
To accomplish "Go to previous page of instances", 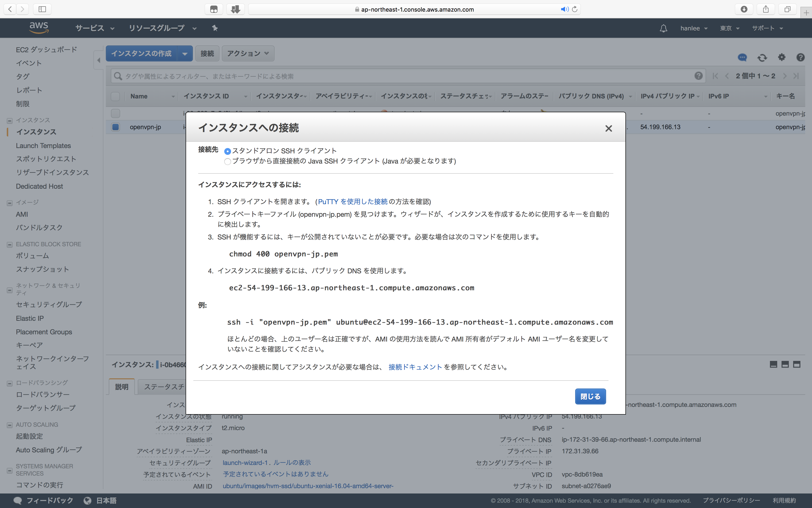I will tap(727, 76).
